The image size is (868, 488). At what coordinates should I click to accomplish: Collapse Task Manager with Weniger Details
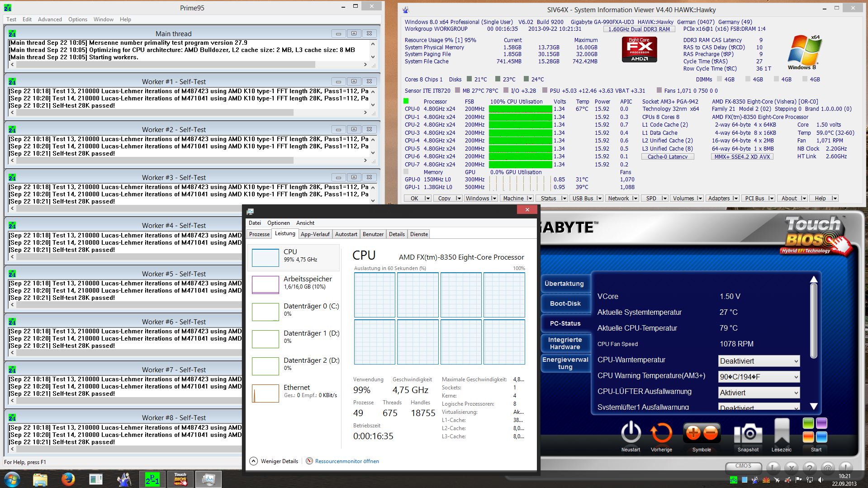274,461
